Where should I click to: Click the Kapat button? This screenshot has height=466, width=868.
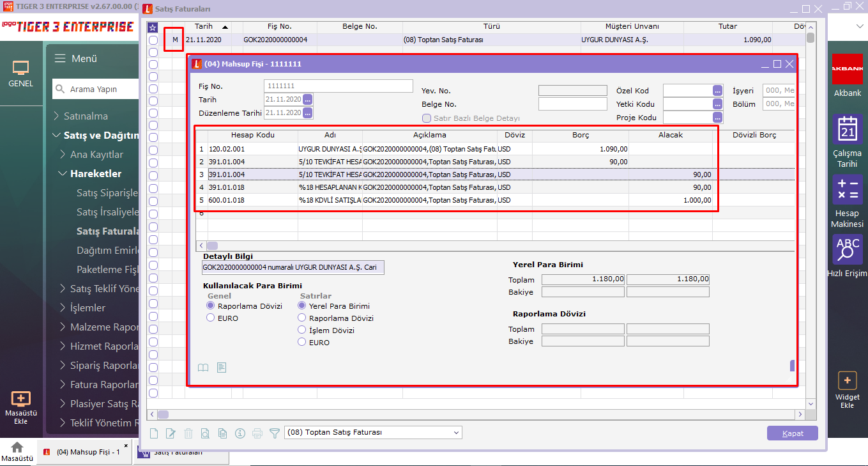[x=793, y=433]
